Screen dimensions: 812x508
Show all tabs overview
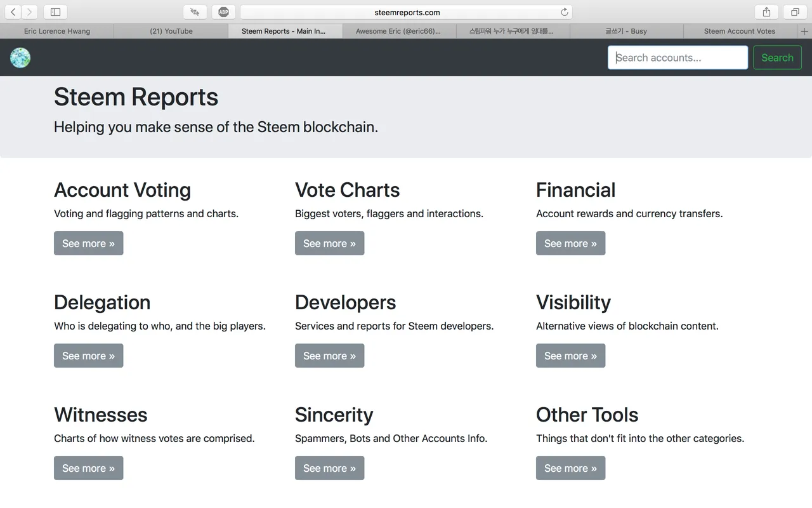pos(795,12)
